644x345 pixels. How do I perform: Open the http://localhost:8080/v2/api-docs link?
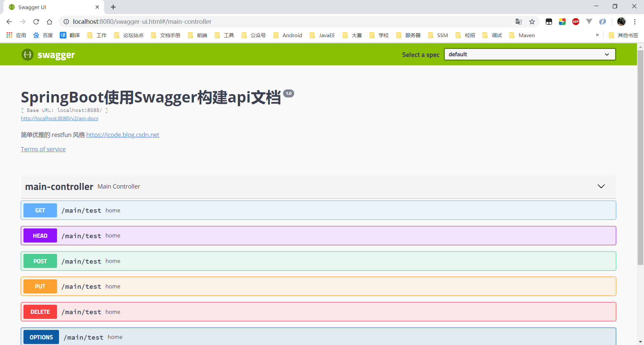[59, 119]
